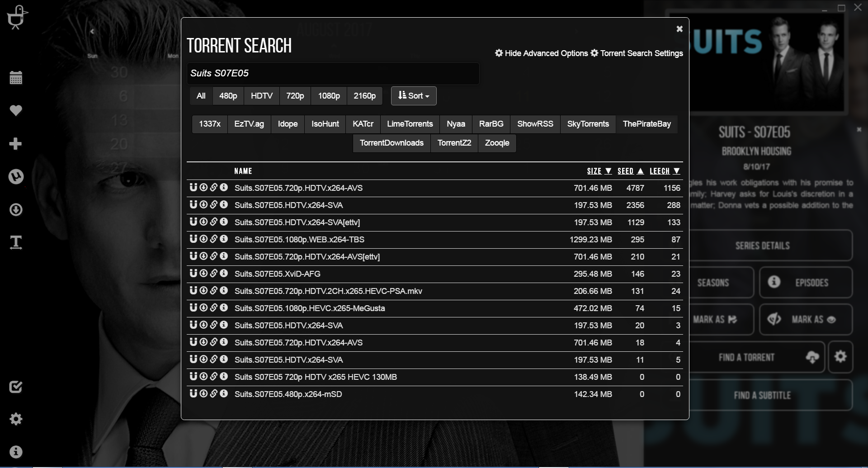
Task: Click the Find a Torrent button
Action: (x=757, y=357)
